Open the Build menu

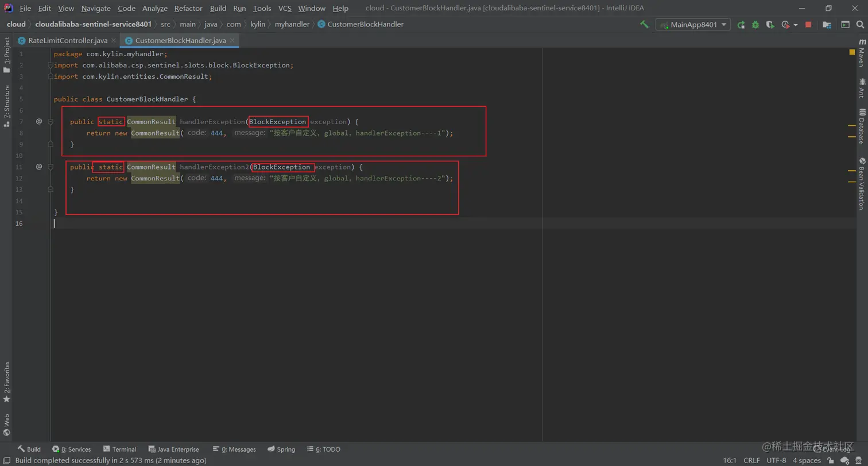tap(218, 8)
